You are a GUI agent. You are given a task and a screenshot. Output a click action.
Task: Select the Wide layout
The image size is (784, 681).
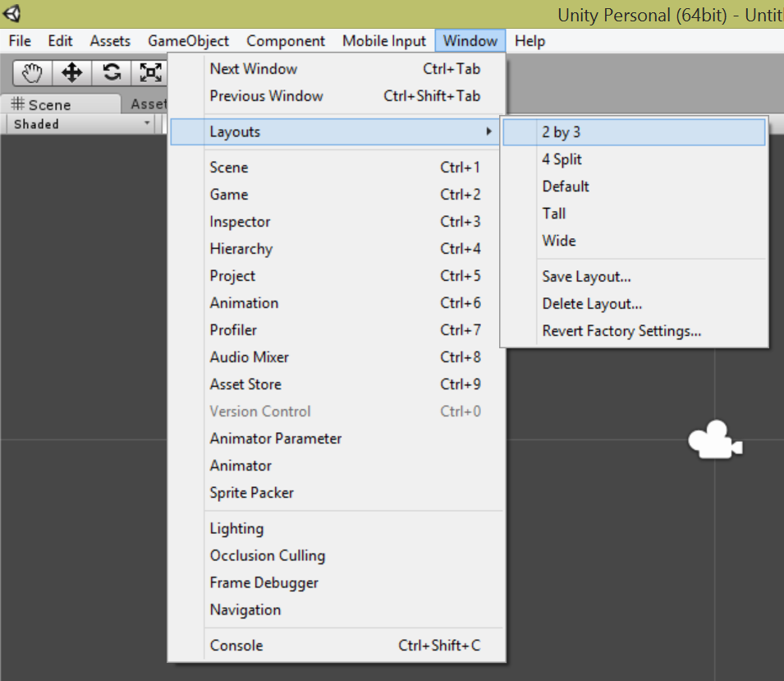[634, 241]
